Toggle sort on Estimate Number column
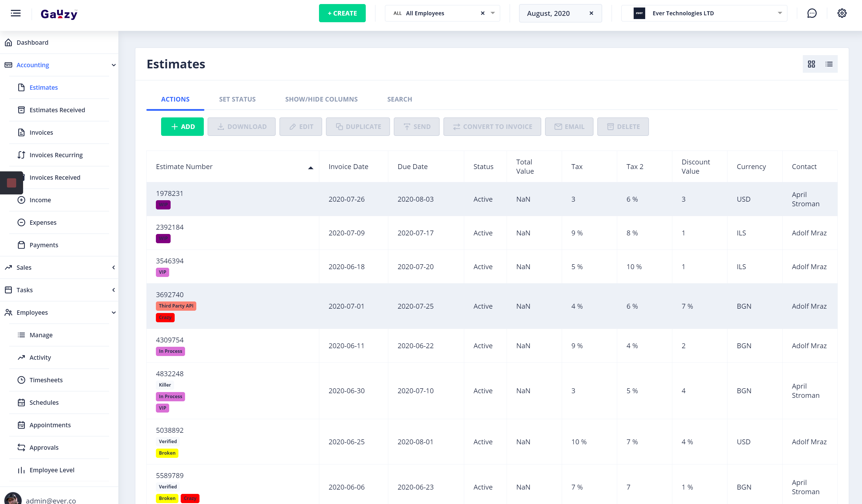 click(x=310, y=167)
